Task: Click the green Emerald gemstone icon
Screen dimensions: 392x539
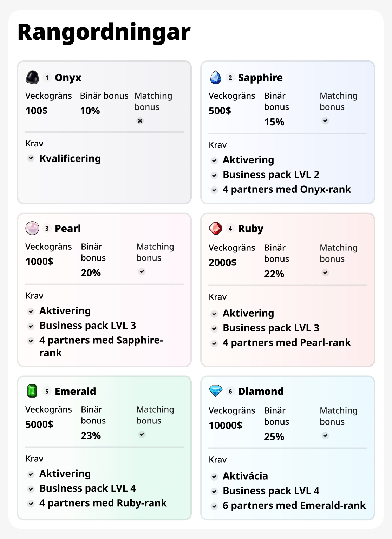Action: point(32,391)
